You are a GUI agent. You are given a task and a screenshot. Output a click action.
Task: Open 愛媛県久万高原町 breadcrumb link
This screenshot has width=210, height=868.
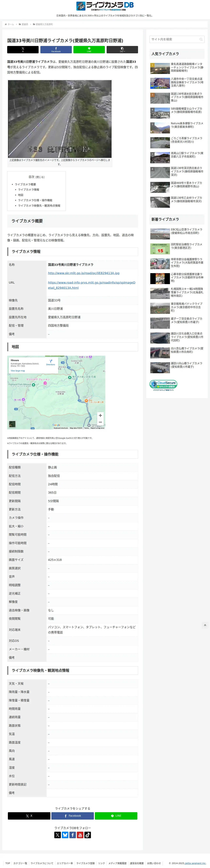tap(43, 24)
